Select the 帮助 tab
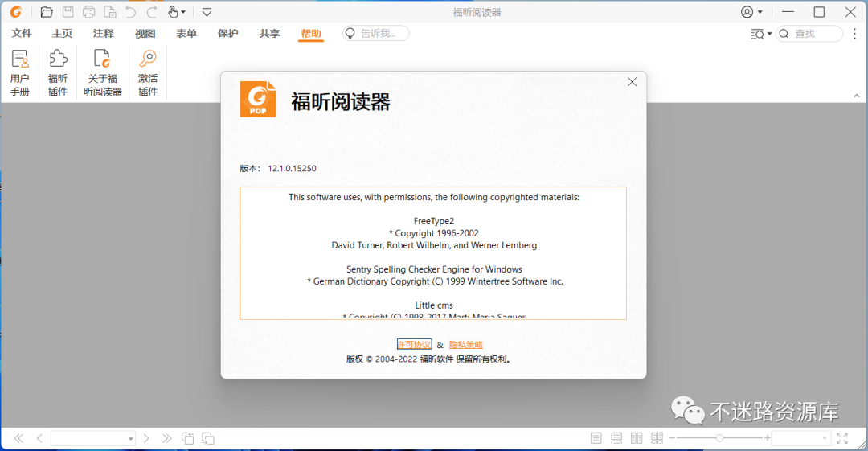The width and height of the screenshot is (868, 451). point(311,34)
